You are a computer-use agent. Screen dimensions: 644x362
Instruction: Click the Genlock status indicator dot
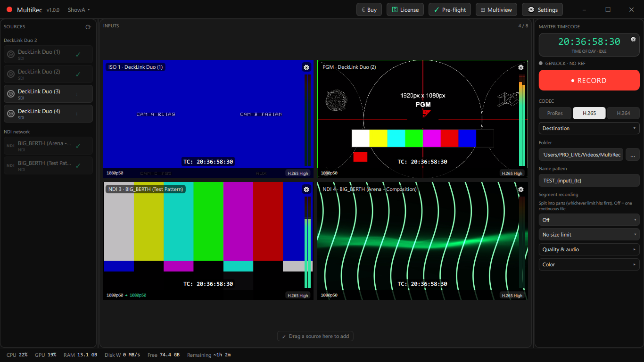[x=541, y=63]
